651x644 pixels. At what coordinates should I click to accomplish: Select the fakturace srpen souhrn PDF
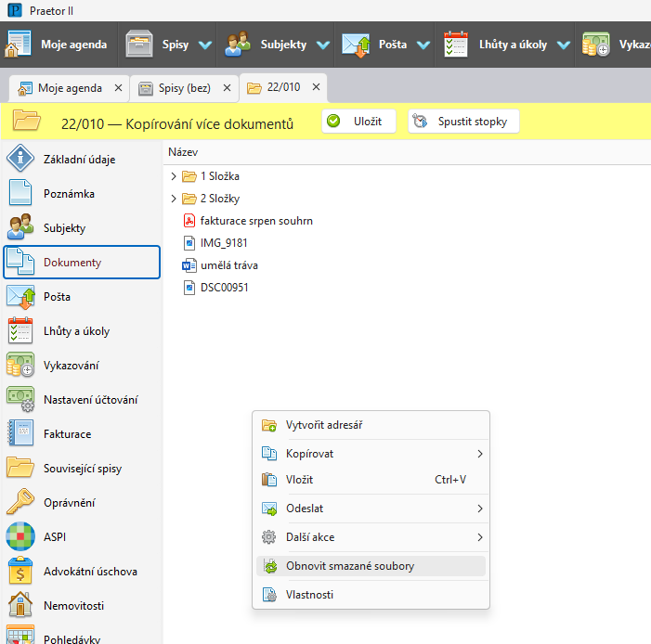pyautogui.click(x=248, y=221)
